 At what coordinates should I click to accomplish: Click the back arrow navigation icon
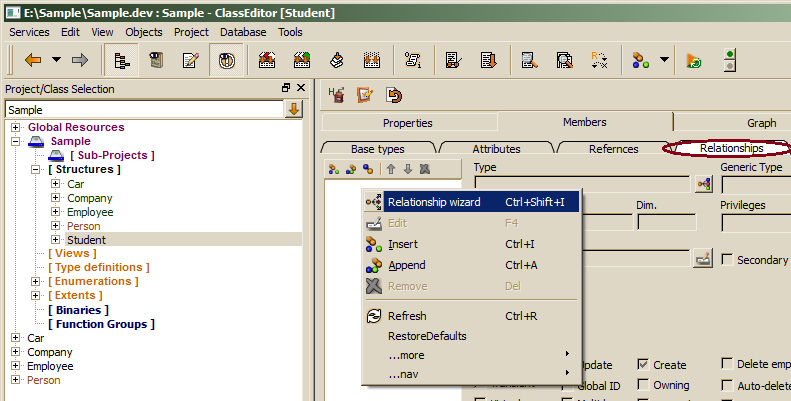pos(33,60)
